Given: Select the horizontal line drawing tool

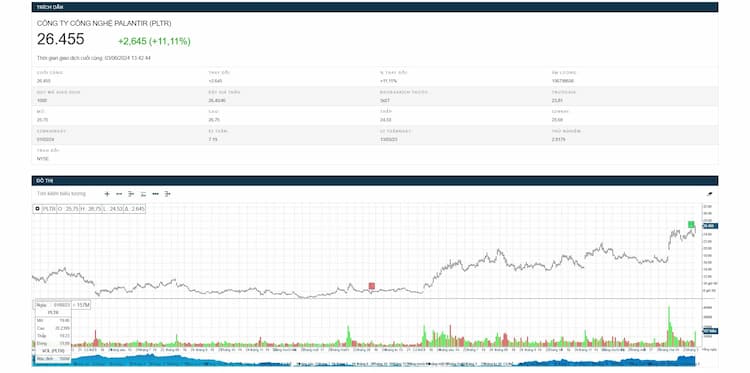Looking at the screenshot, I should [x=119, y=194].
